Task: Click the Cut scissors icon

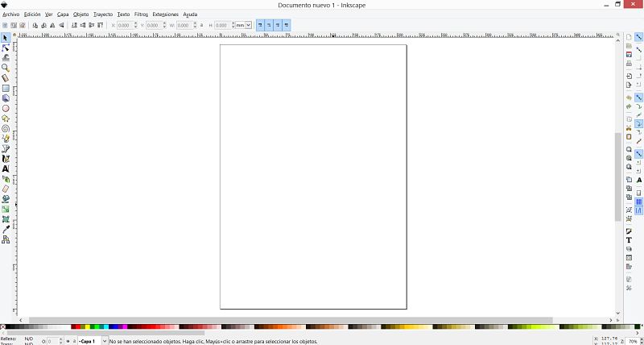Action: [x=629, y=128]
